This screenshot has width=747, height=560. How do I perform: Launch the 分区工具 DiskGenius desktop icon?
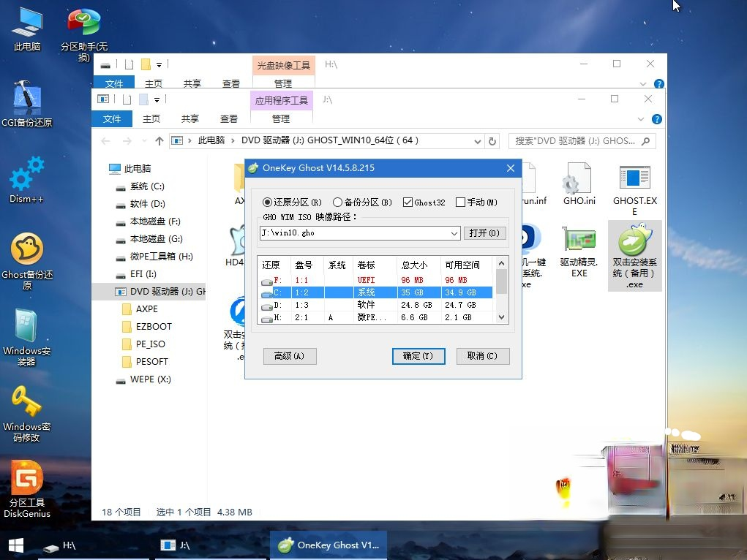click(26, 489)
